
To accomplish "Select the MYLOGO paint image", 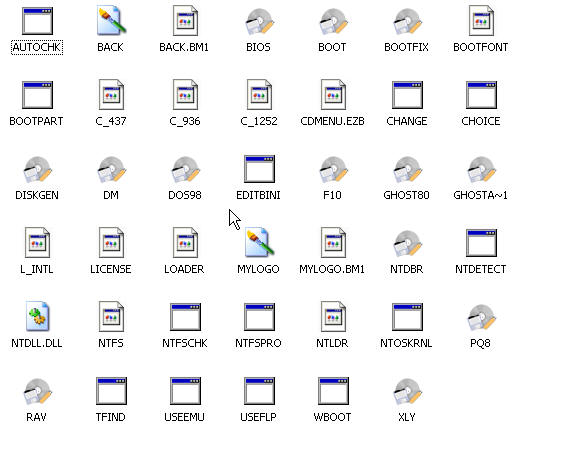I will point(259,243).
